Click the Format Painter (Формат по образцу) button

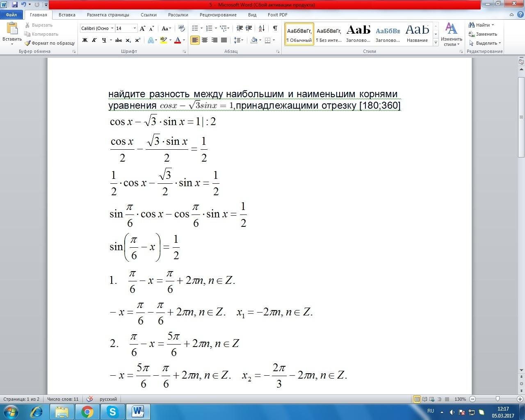click(x=50, y=43)
